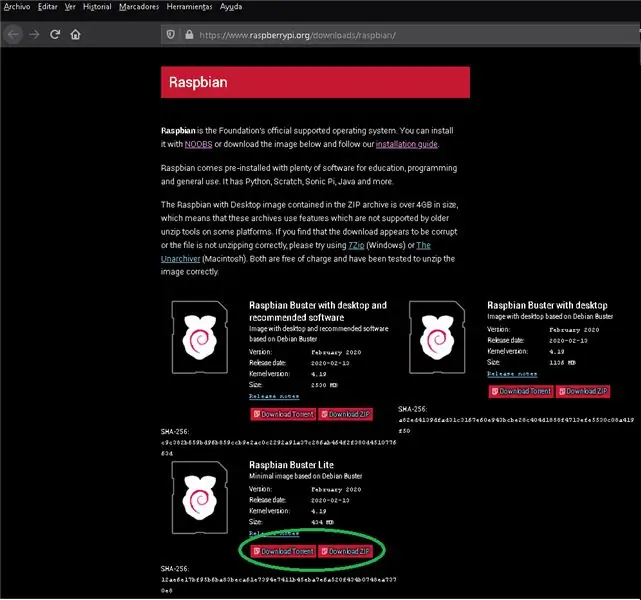Click the 434 MB size value
This screenshot has width=641, height=600.
click(323, 522)
